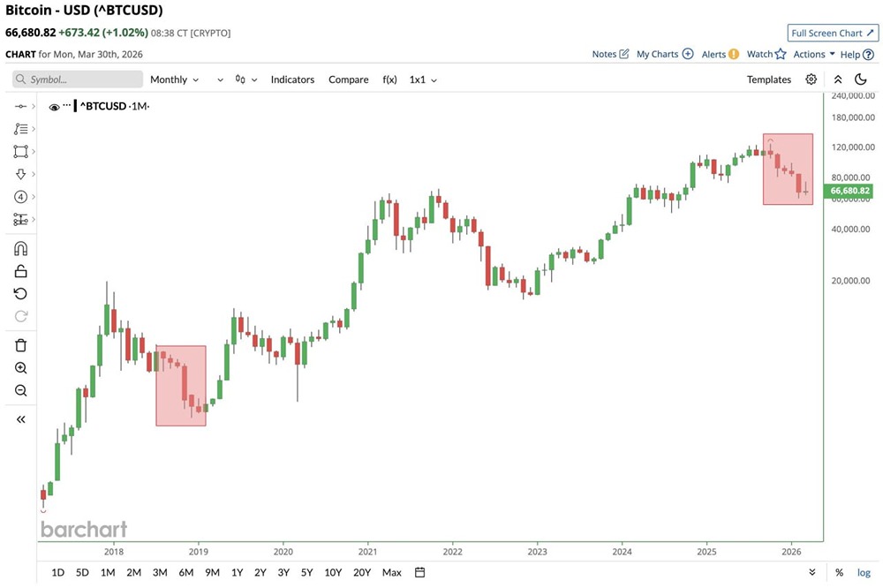Click the unlock drawings padlock icon
This screenshot has width=883, height=588.
pos(21,271)
